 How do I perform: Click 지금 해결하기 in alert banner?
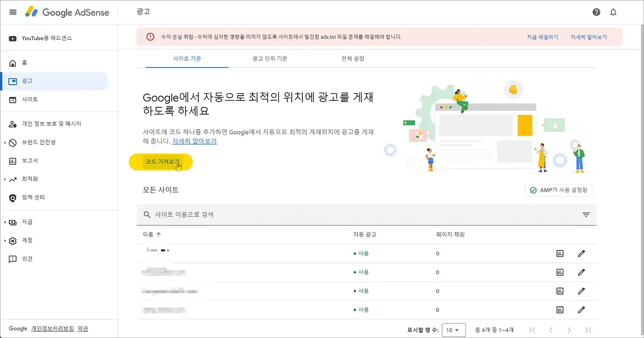point(542,37)
